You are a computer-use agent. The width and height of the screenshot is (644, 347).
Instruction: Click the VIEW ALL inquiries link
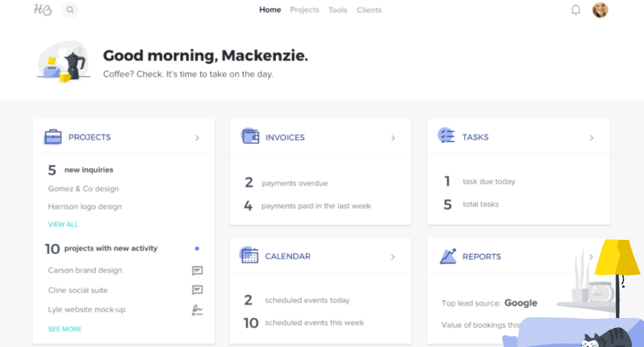click(63, 224)
